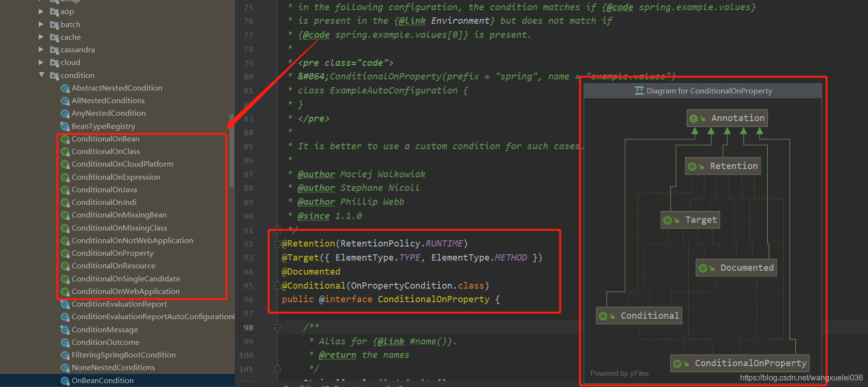Select ConditionalOnClass in project tree

(x=106, y=151)
